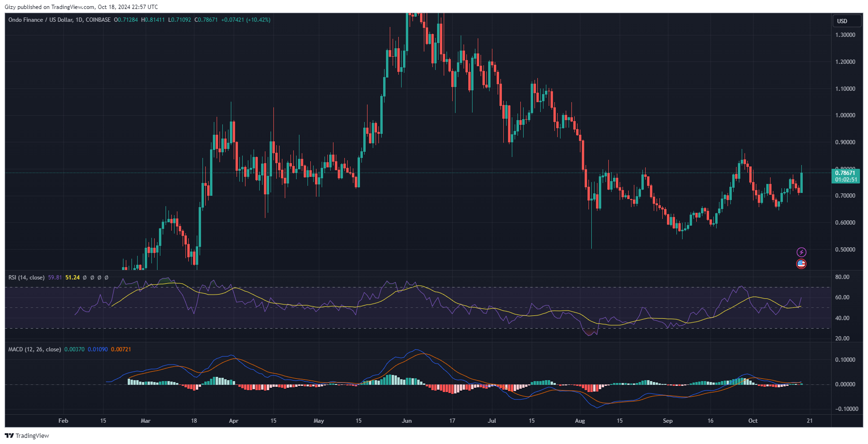868x444 pixels.
Task: Click the US flag economic event icon
Action: click(x=801, y=264)
